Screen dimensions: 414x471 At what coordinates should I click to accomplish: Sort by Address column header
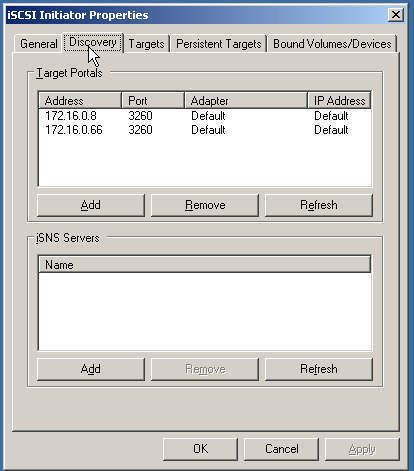tap(80, 101)
